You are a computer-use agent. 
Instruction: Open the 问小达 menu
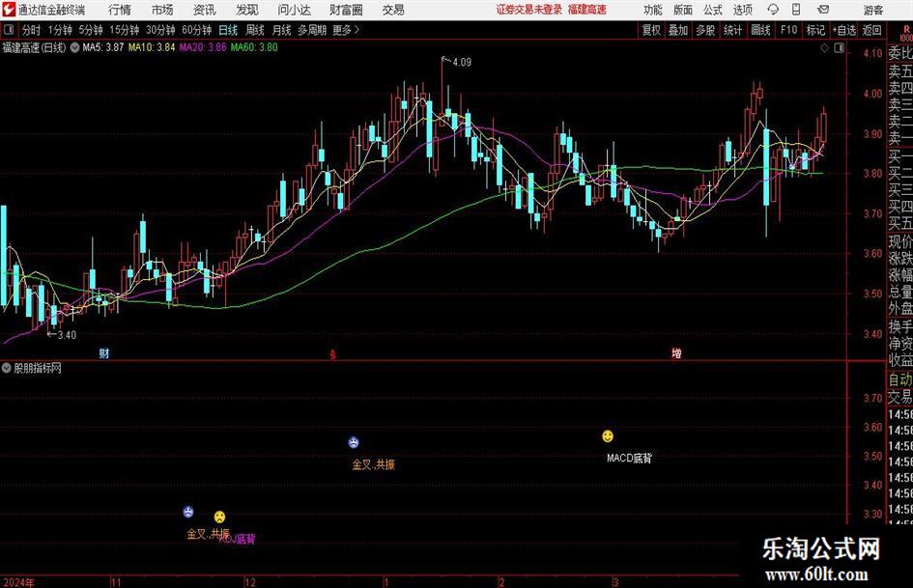pyautogui.click(x=294, y=10)
